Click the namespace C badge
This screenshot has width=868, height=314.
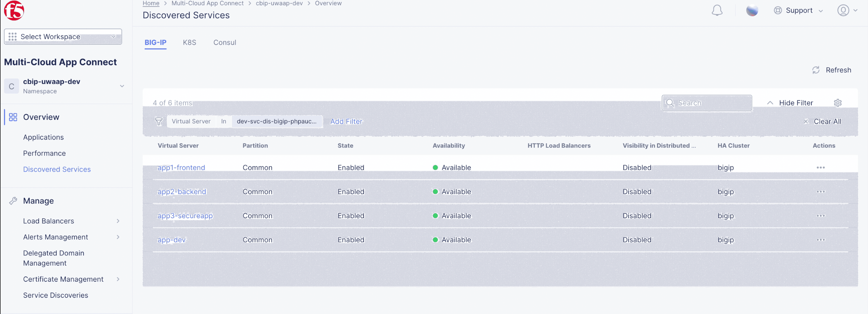(12, 86)
